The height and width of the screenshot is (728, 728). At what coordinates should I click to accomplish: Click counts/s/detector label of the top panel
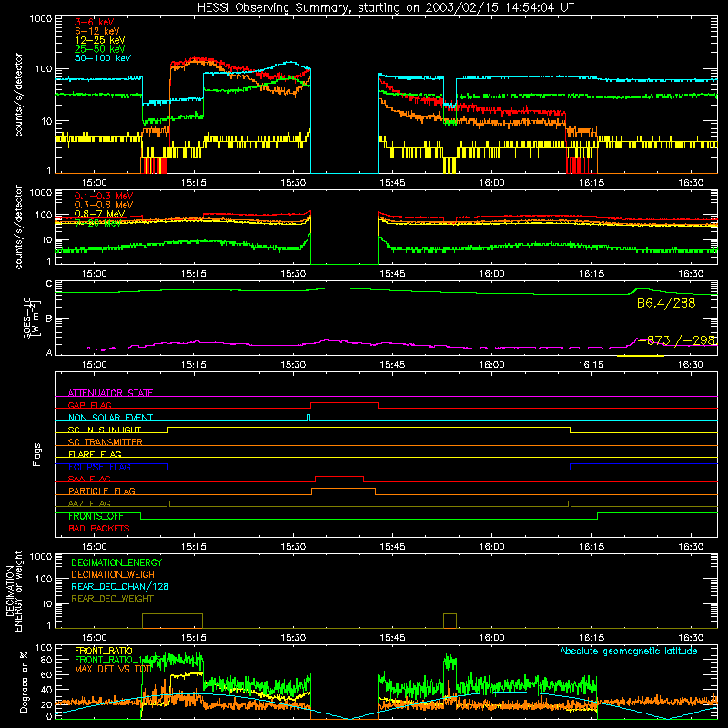[19, 95]
